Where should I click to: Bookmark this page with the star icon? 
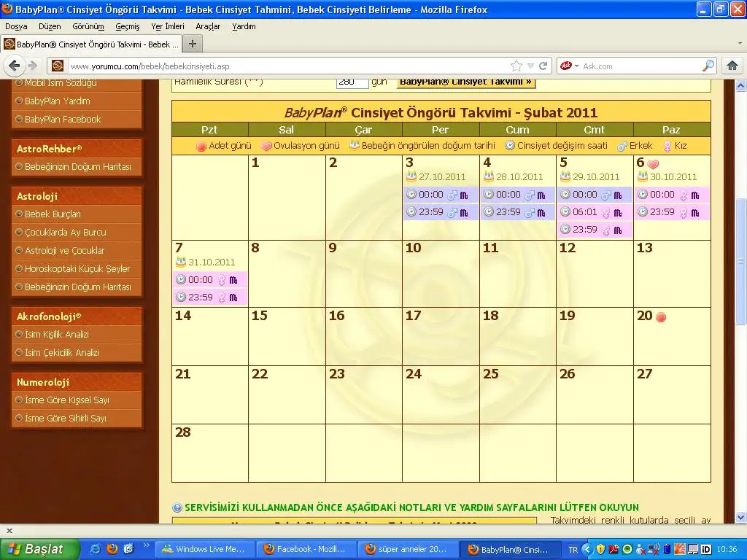[x=516, y=66]
